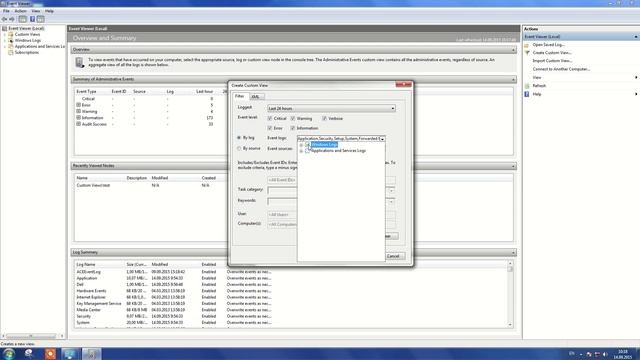Click the blue Help toolbar icon
Image resolution: width=640 pixels, height=360 pixels.
tap(32, 19)
